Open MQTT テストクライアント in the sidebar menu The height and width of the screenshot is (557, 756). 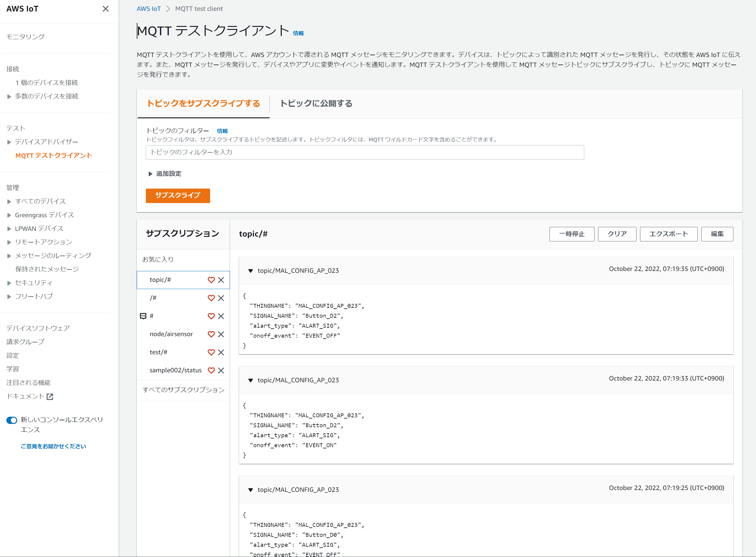(x=53, y=155)
